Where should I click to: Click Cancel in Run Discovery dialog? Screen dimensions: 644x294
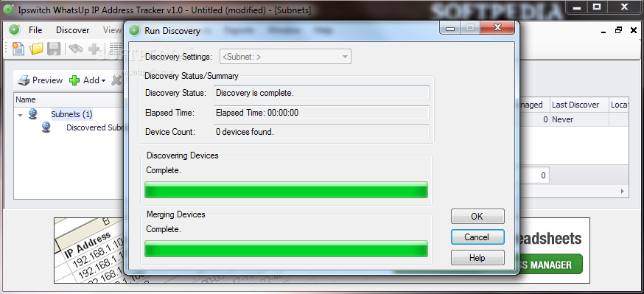click(x=477, y=237)
